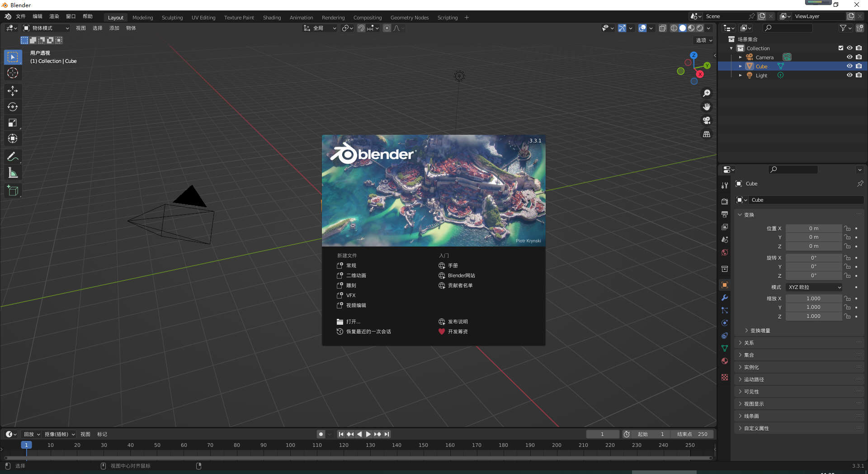Click the 手册 link on the splash screen
This screenshot has width=868, height=474.
point(453,265)
